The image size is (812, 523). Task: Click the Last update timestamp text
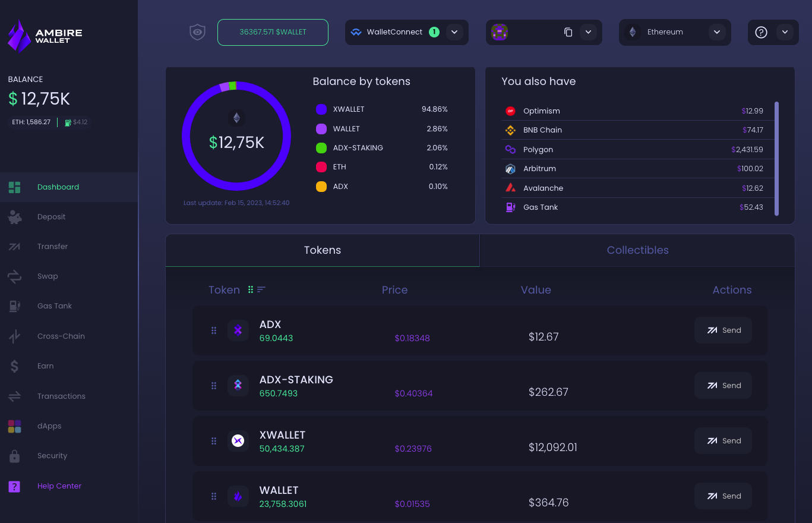point(236,203)
